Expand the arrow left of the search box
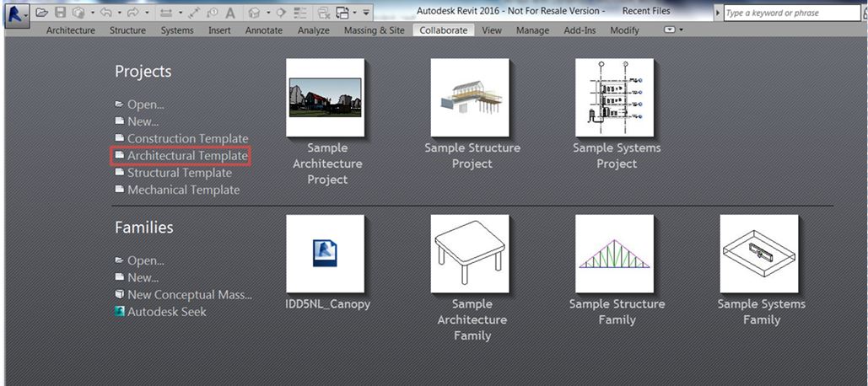 (719, 13)
